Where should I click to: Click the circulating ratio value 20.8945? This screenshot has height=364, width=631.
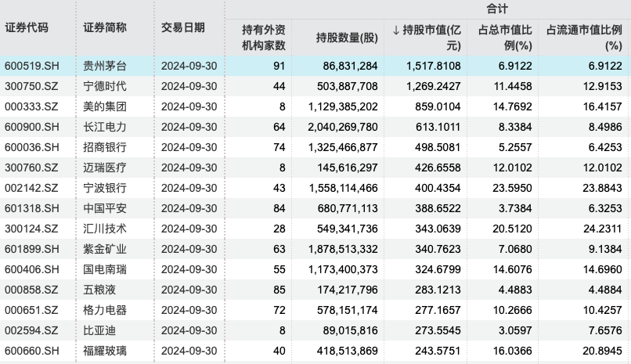(603, 351)
